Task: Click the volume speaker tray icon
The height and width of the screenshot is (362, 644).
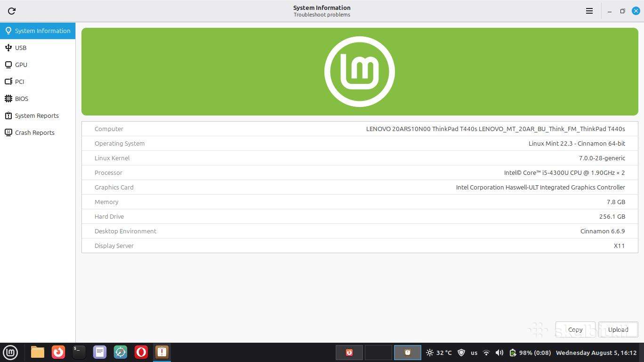Action: click(499, 353)
